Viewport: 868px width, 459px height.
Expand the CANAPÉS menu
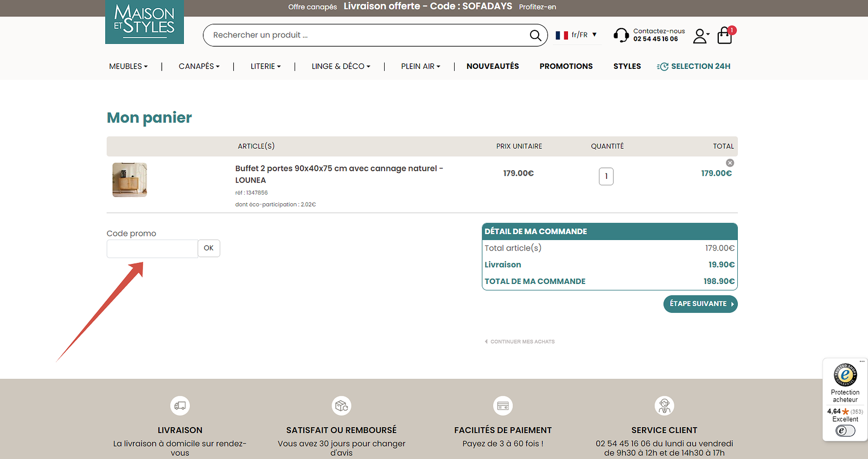pos(199,67)
